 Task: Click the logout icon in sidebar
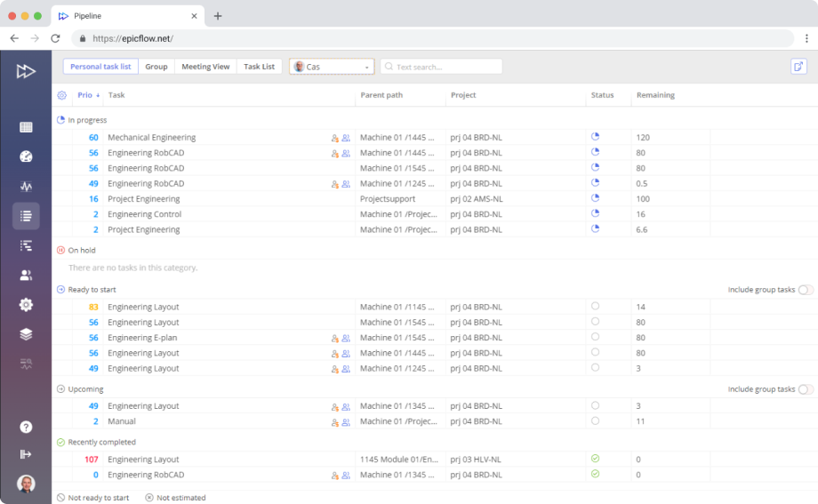(x=26, y=454)
